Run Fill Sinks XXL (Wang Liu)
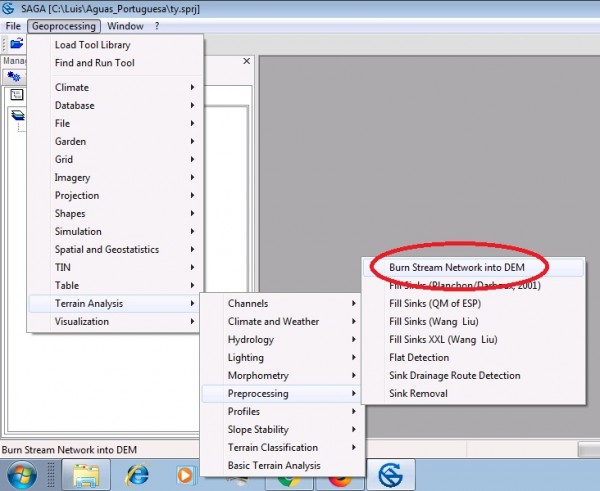Screen dimensions: 600x491 click(x=473, y=339)
